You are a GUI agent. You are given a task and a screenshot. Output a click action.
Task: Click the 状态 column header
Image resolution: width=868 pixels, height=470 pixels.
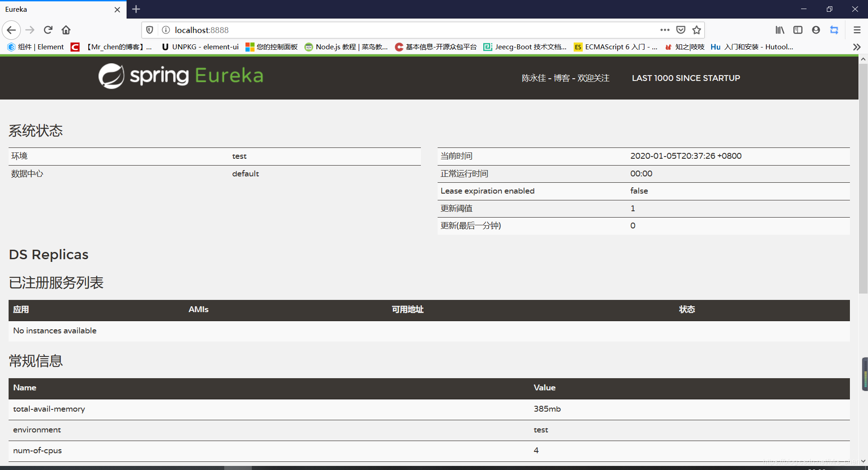687,309
